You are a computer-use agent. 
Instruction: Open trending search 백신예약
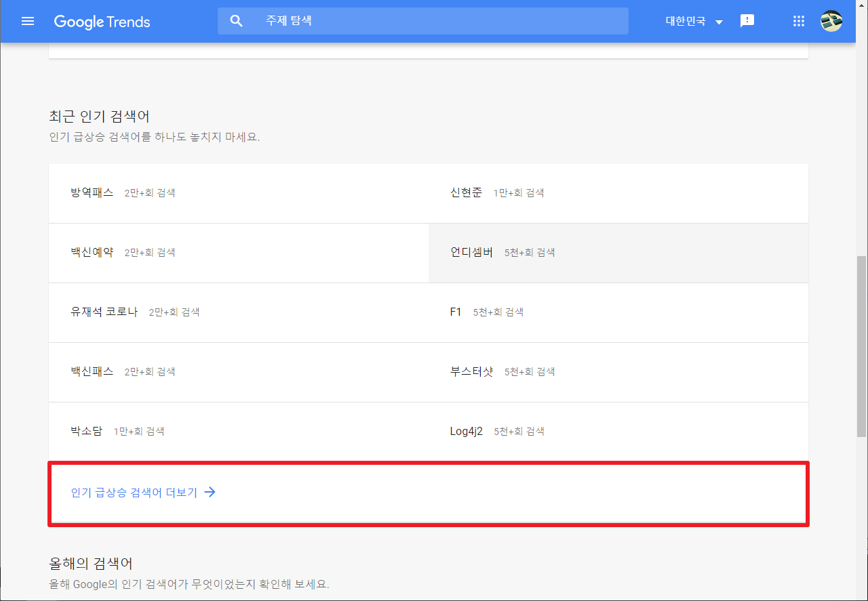point(239,253)
